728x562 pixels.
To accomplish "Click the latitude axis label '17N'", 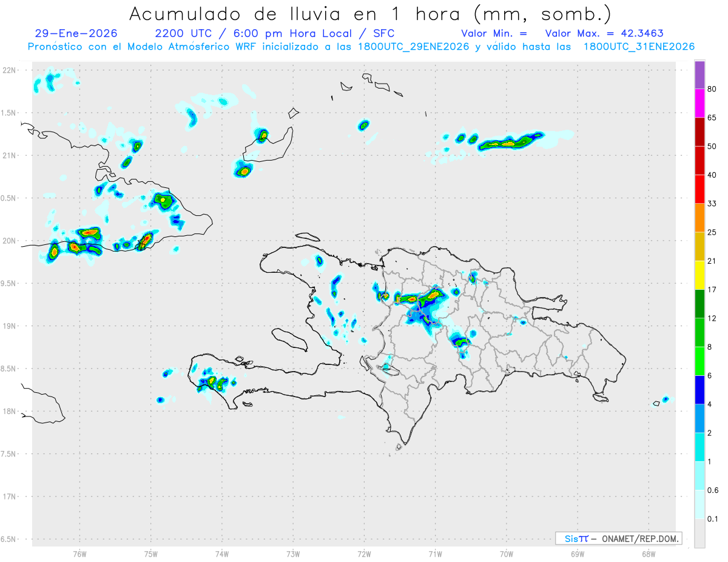I will 10,497.
